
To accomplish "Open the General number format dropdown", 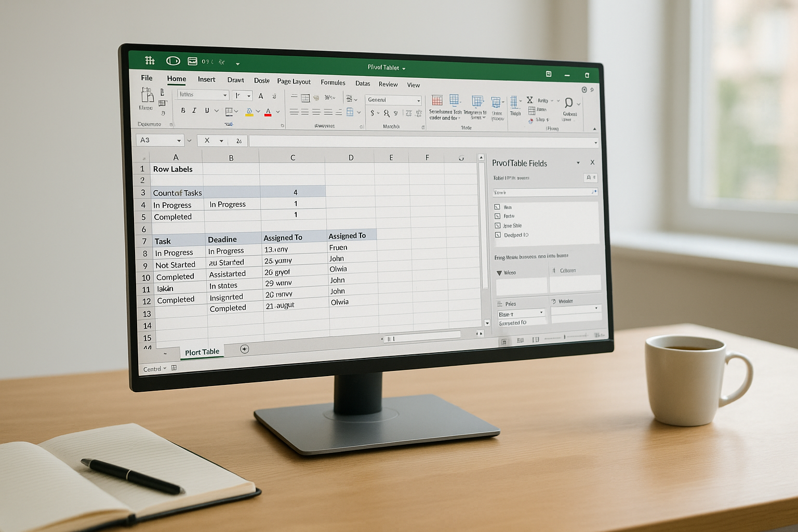I will (x=418, y=100).
